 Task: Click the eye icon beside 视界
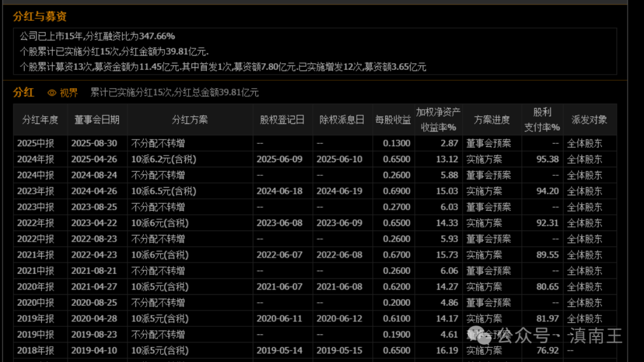pos(52,93)
